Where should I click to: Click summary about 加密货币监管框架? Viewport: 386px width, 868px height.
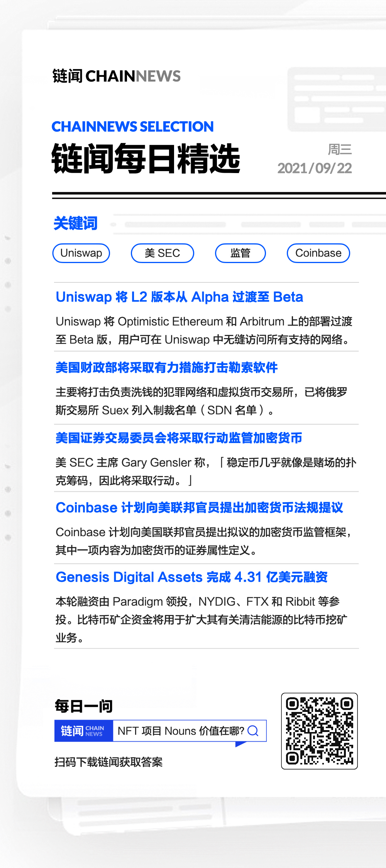pyautogui.click(x=204, y=541)
